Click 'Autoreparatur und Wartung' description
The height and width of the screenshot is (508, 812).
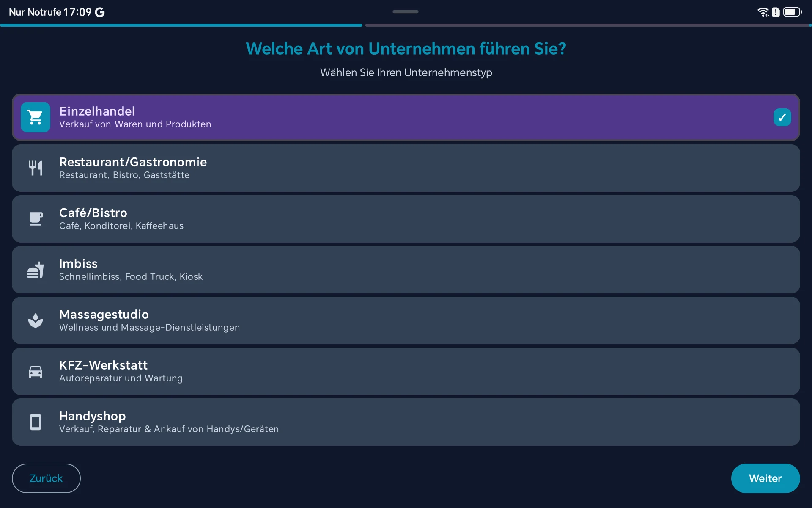pos(121,378)
